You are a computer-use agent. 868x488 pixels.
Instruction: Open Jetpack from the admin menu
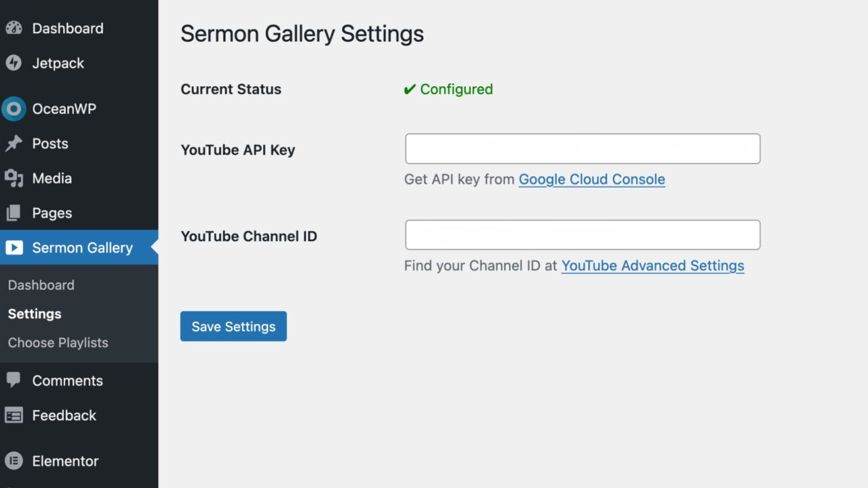click(x=58, y=63)
